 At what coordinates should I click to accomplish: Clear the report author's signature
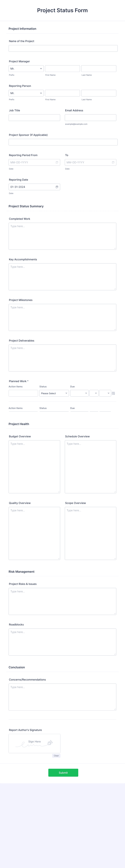56,756
